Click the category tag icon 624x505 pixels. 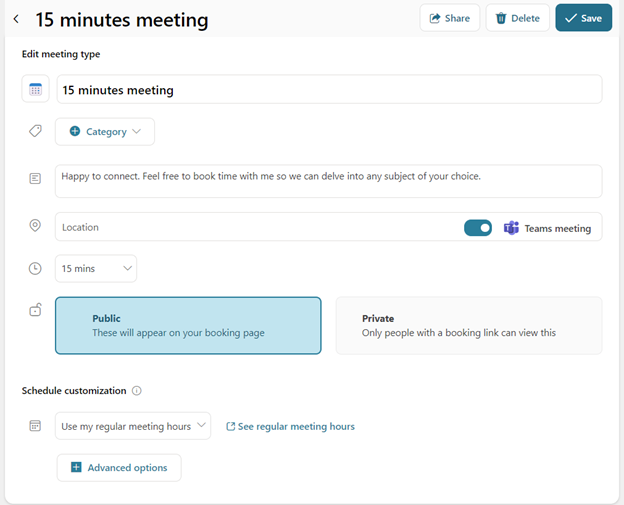tap(35, 131)
